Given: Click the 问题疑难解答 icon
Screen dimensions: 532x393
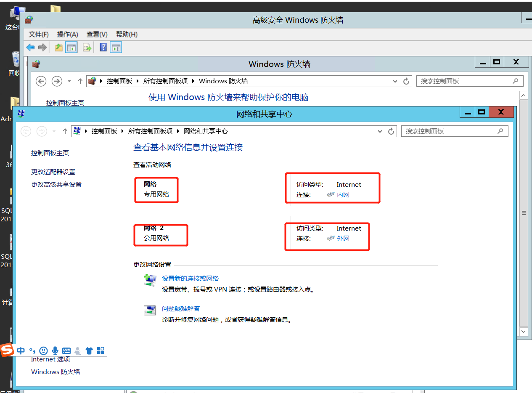Looking at the screenshot, I should coord(150,311).
